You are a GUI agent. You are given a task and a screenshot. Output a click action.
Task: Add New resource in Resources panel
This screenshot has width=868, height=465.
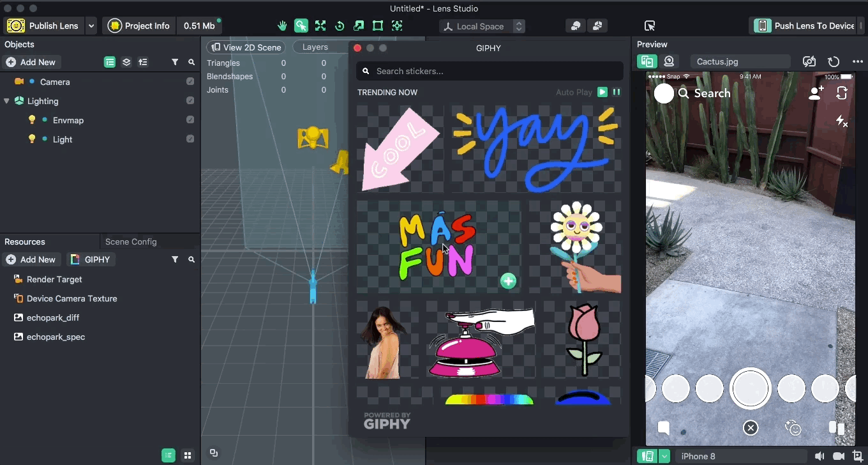point(31,259)
